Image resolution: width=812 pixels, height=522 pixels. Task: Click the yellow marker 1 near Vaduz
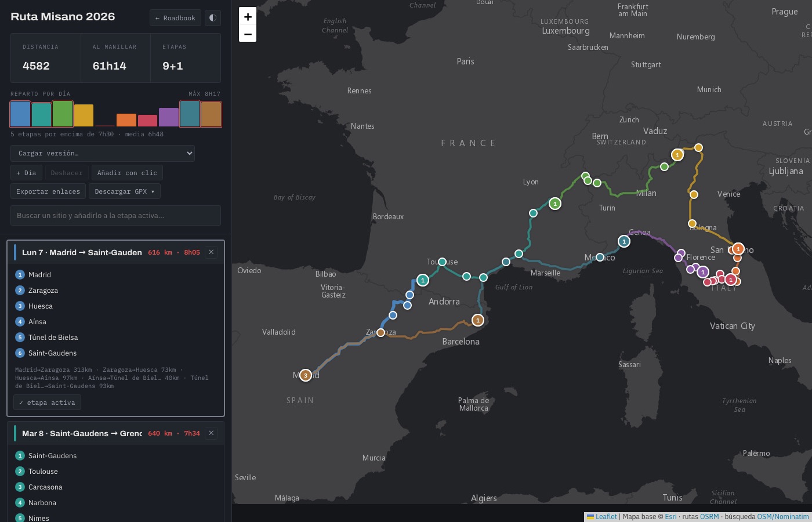[x=677, y=155]
